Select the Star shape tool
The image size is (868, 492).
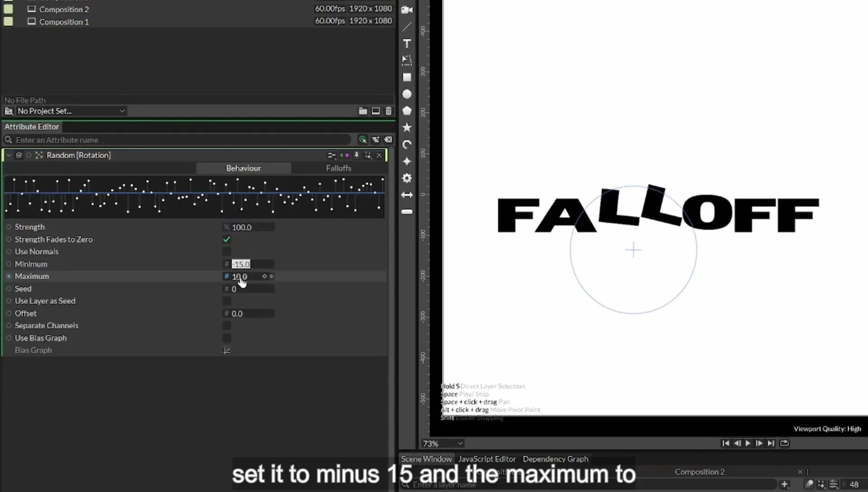point(407,128)
